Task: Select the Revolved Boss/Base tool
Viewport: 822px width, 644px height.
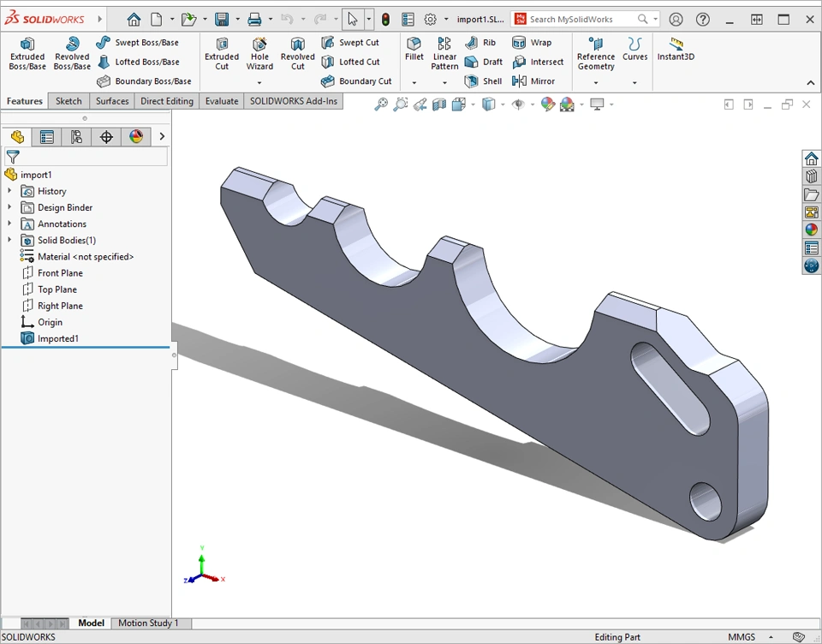Action: click(72, 53)
